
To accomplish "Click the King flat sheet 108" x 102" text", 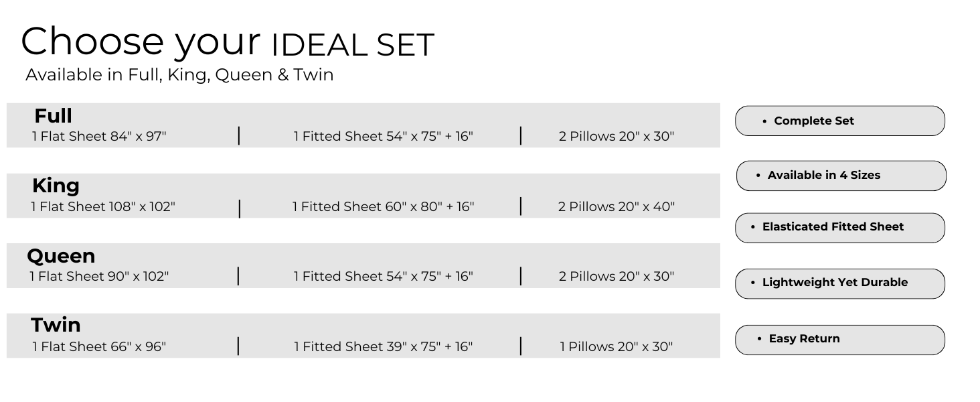I will 103,207.
